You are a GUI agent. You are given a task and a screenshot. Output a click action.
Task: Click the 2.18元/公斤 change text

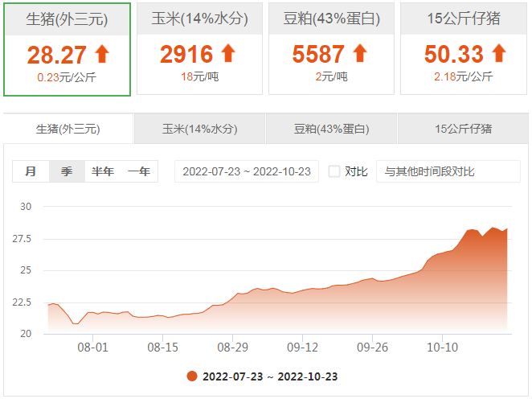coord(464,76)
